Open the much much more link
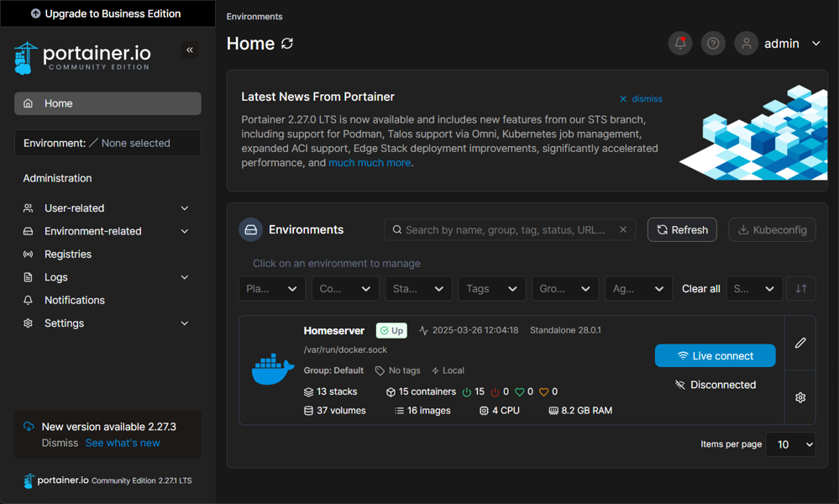The image size is (839, 504). (370, 163)
